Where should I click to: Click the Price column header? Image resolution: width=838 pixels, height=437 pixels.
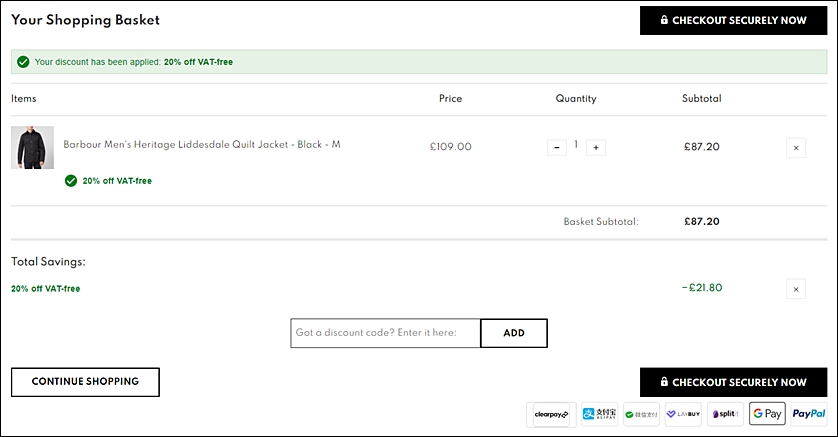451,98
